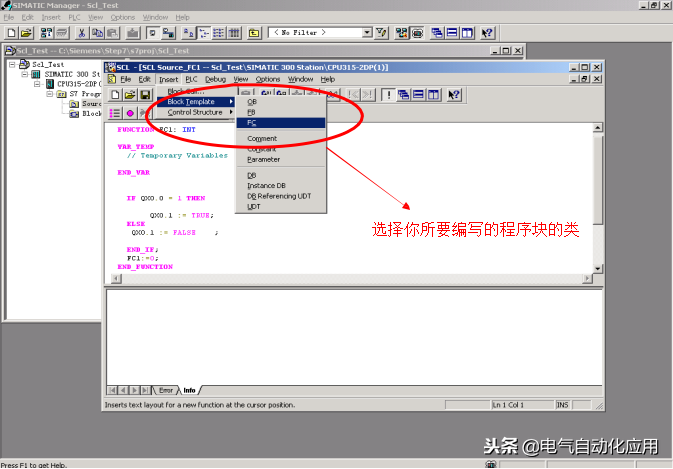Click New project icon in SIMATIC Manager toolbar
Image resolution: width=673 pixels, height=469 pixels.
click(x=9, y=33)
